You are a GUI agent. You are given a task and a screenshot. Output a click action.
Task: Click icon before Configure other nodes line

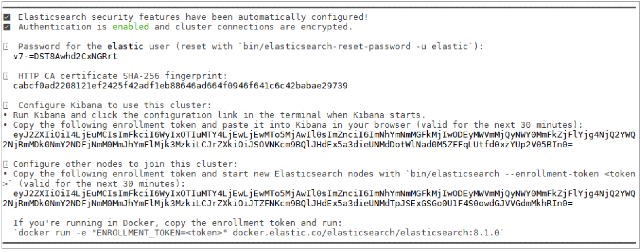coord(6,164)
